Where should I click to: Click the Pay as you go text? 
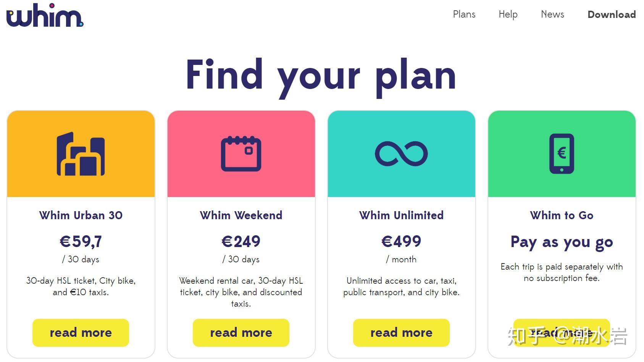pos(562,242)
